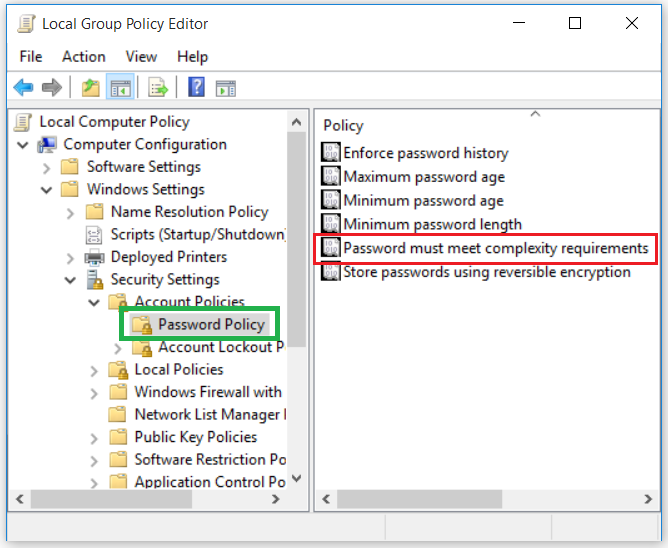Expand the Name Resolution Policy node
The width and height of the screenshot is (668, 548).
pos(70,213)
